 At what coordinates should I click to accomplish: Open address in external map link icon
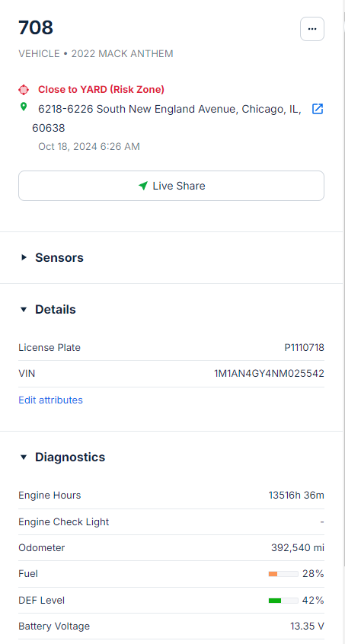(318, 109)
